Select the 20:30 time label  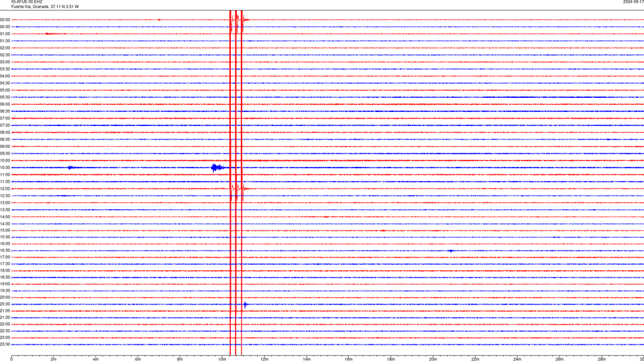[x=5, y=304]
